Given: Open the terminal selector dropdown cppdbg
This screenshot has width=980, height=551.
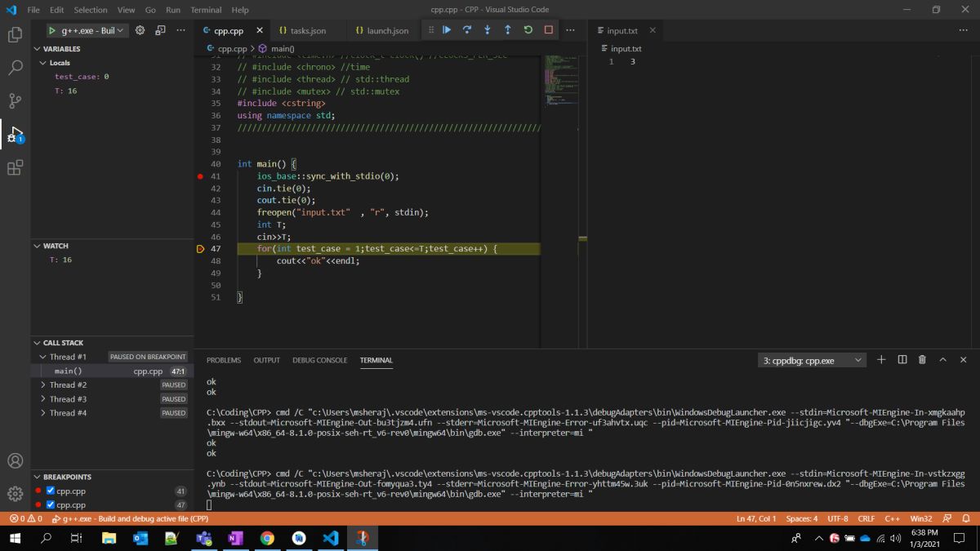Looking at the screenshot, I should [812, 360].
